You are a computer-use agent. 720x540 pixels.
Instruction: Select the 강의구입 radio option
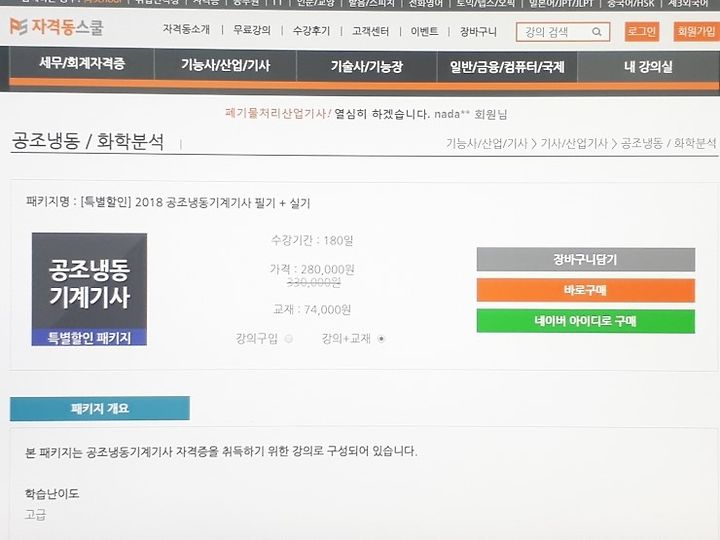(288, 339)
